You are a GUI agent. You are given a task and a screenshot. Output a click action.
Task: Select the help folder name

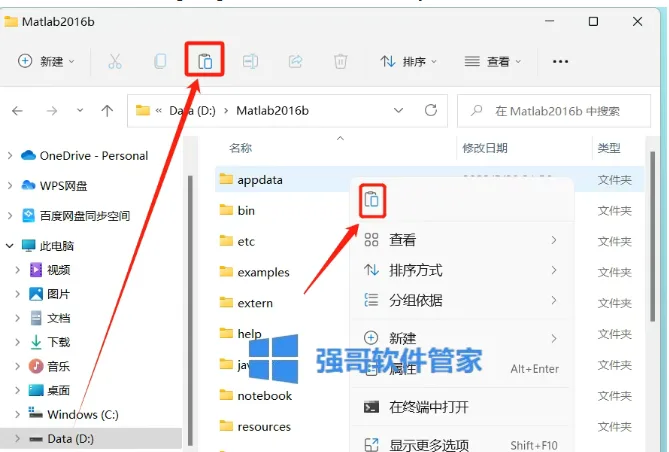[249, 333]
